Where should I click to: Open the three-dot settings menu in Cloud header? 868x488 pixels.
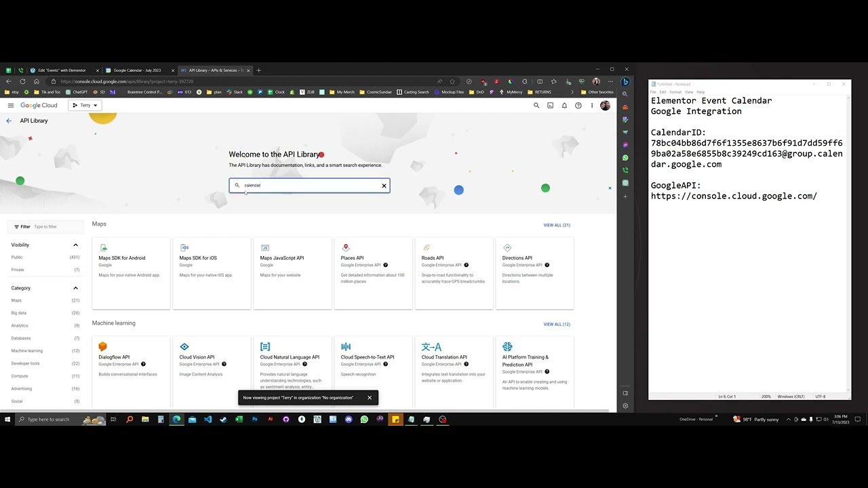pyautogui.click(x=592, y=105)
